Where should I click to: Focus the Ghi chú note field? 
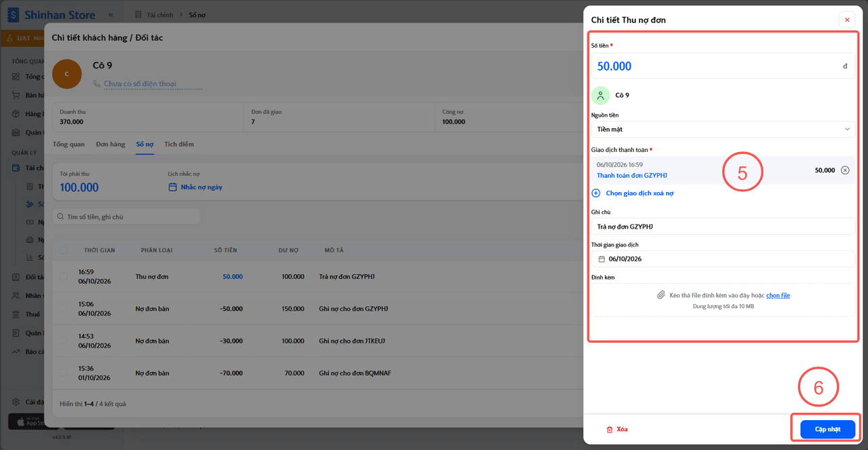(x=723, y=226)
